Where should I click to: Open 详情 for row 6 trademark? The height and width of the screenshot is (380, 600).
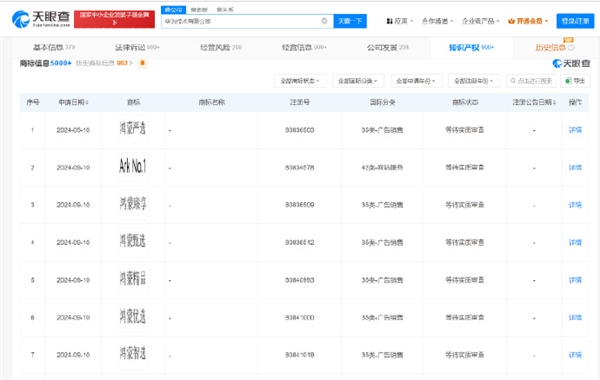(x=575, y=318)
